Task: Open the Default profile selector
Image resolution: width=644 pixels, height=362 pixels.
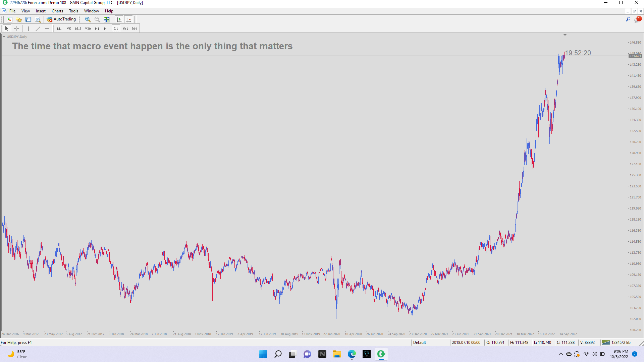Action: (419, 342)
